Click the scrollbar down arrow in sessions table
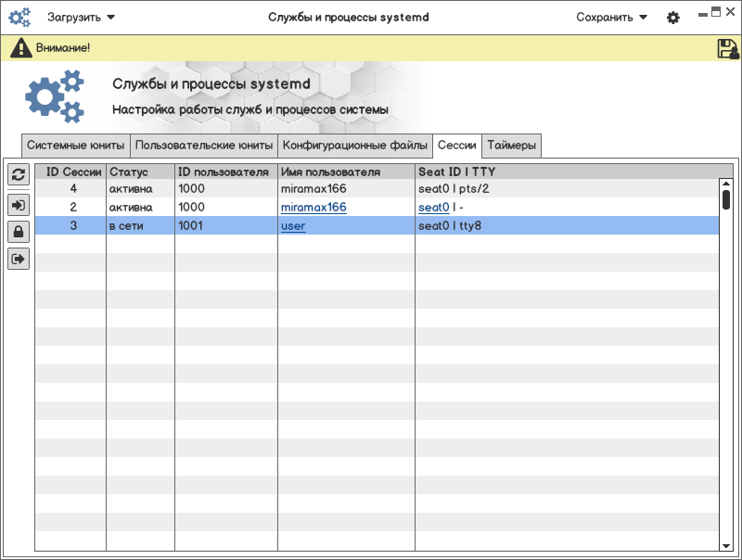This screenshot has width=742, height=560. (x=726, y=547)
